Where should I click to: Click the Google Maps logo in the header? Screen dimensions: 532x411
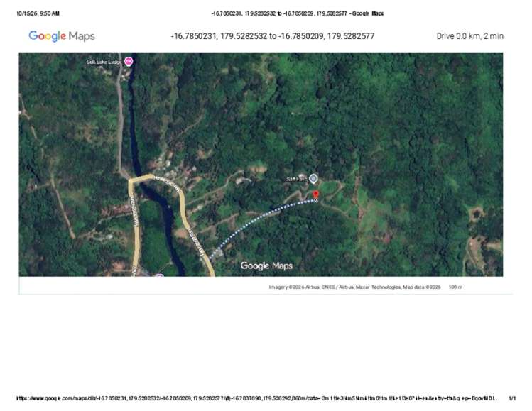(x=62, y=36)
